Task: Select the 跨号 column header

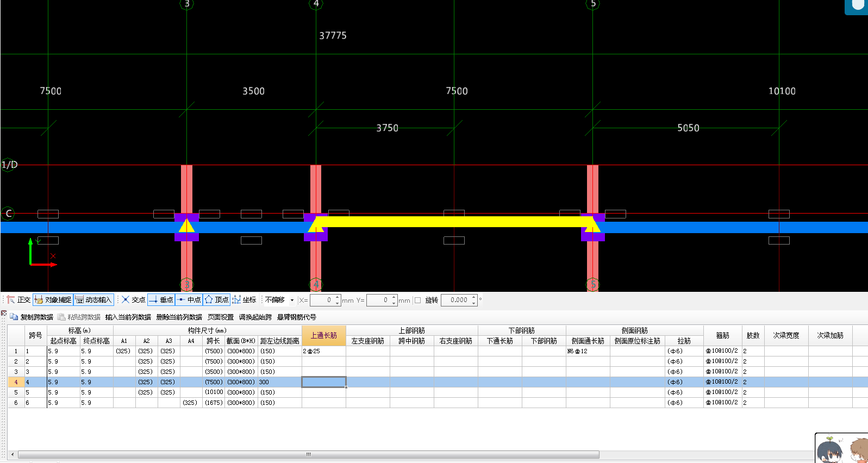Action: [35, 335]
